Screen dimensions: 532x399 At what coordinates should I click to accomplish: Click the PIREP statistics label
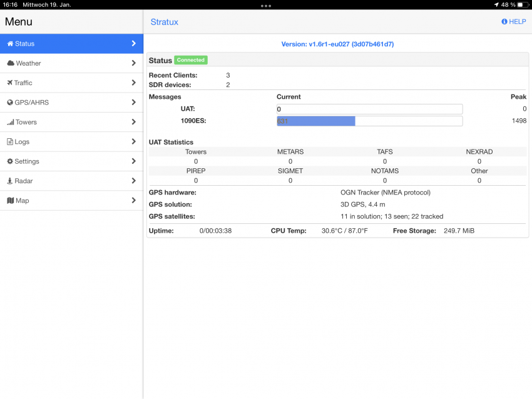[196, 171]
